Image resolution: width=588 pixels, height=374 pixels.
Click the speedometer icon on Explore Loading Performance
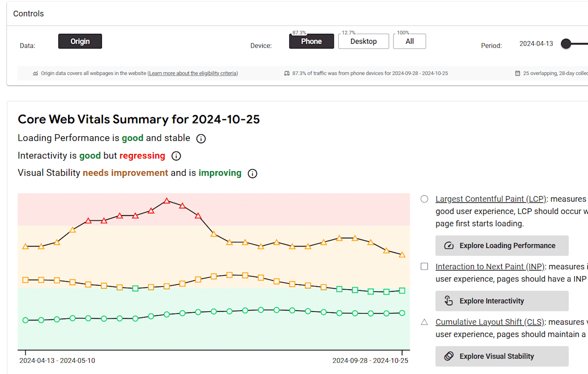(449, 246)
